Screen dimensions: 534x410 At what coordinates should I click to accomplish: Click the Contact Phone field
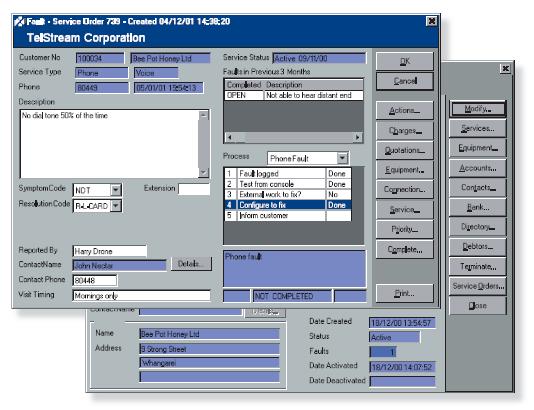[x=95, y=281]
